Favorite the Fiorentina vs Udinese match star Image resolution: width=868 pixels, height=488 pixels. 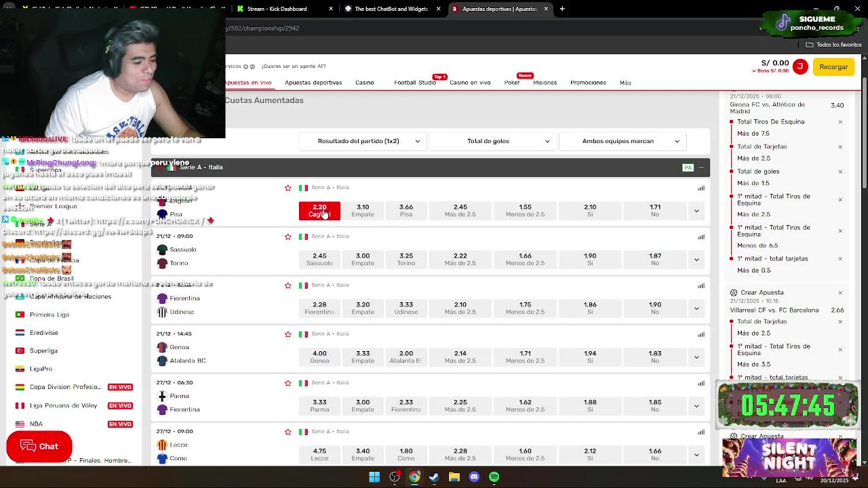pos(288,285)
